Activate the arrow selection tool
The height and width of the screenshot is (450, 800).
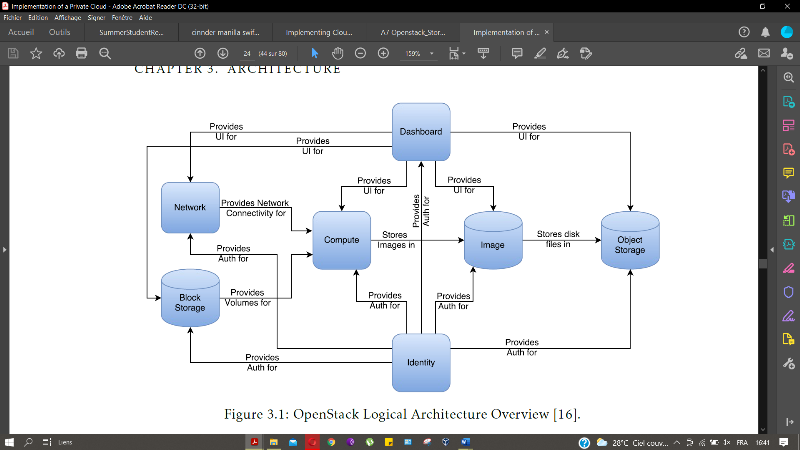click(314, 53)
